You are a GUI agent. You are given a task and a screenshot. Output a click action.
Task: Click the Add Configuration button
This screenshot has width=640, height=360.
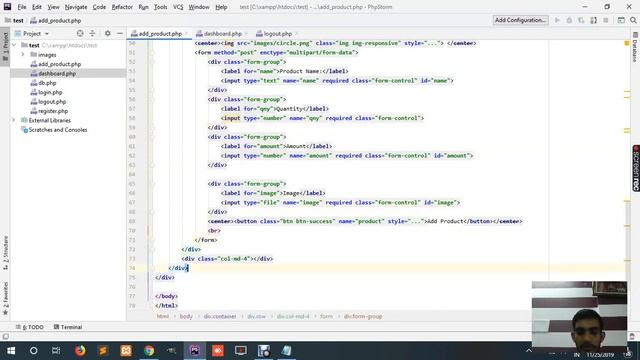pyautogui.click(x=520, y=20)
